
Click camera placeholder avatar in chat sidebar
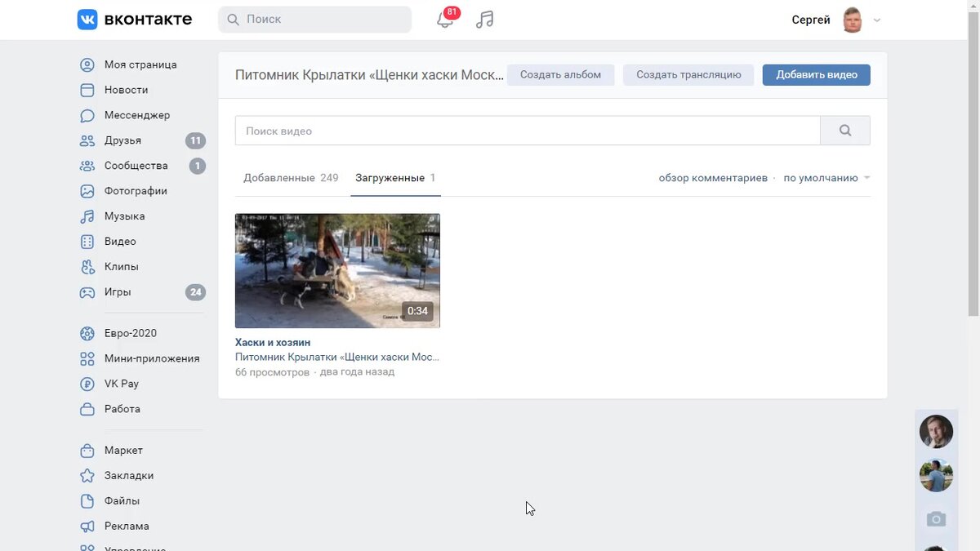click(936, 519)
